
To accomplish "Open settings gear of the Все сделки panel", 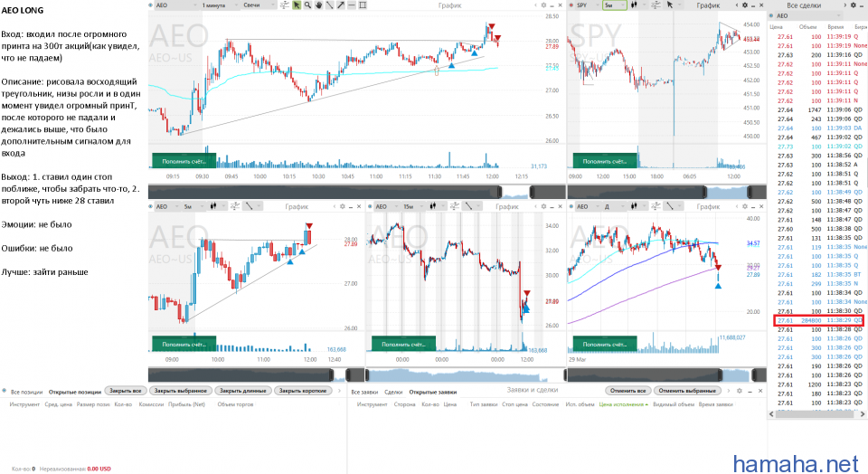I will (853, 5).
